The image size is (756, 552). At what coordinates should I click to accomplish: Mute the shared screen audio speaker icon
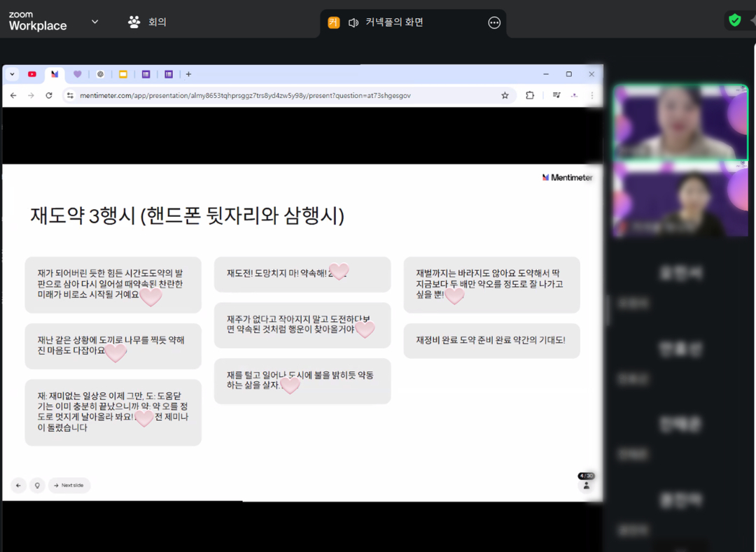pos(353,22)
